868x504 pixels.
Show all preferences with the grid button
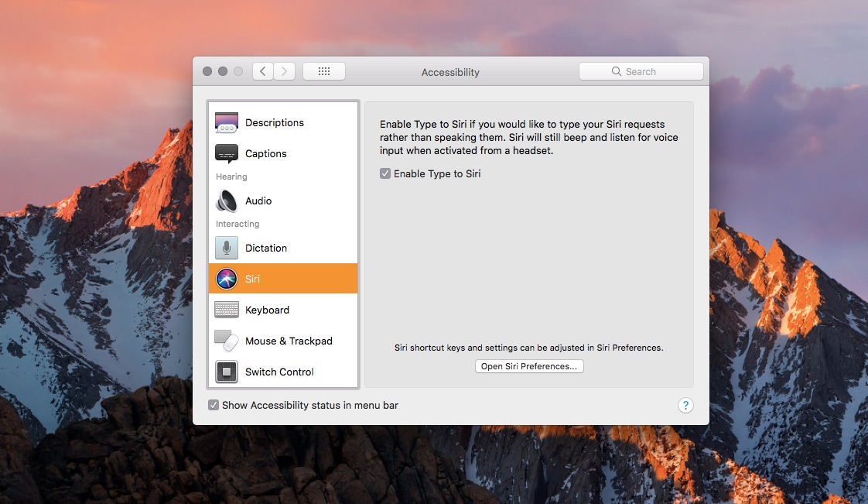[x=324, y=71]
